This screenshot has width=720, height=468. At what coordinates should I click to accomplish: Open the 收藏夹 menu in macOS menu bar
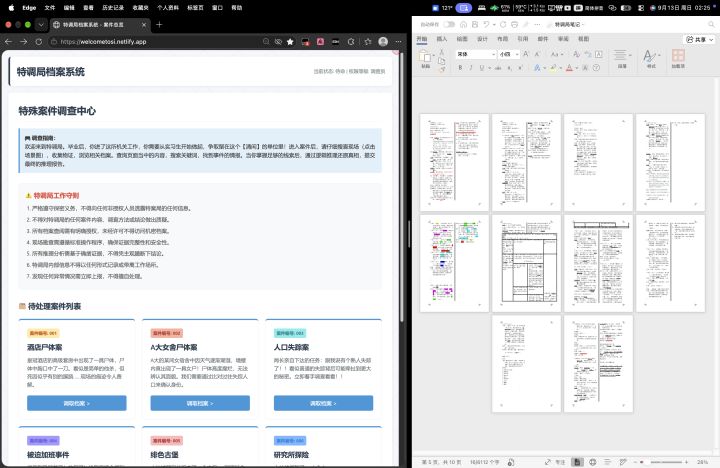click(x=141, y=8)
